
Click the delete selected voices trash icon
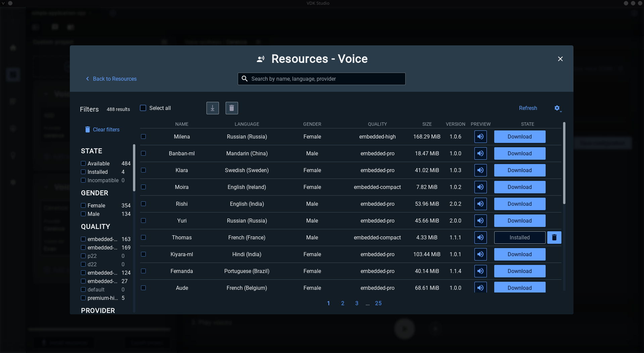[232, 108]
